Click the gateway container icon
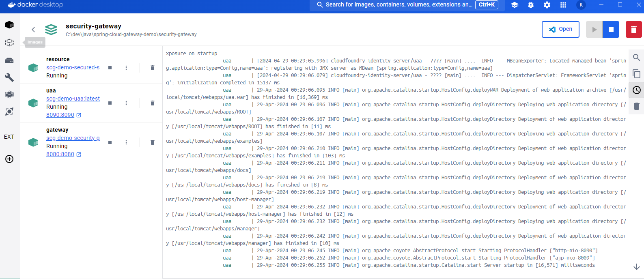The height and width of the screenshot is (279, 644). 33,142
